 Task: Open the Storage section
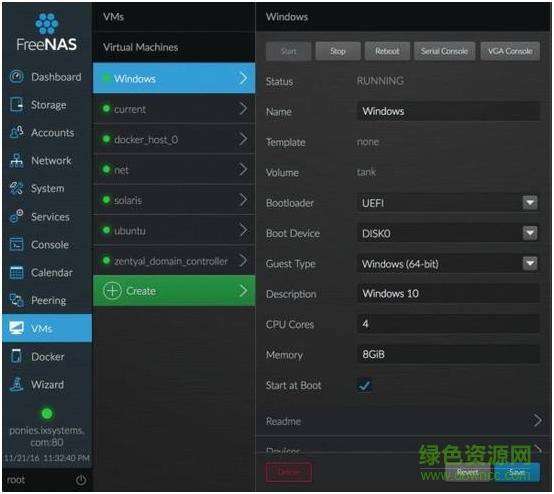coord(47,105)
